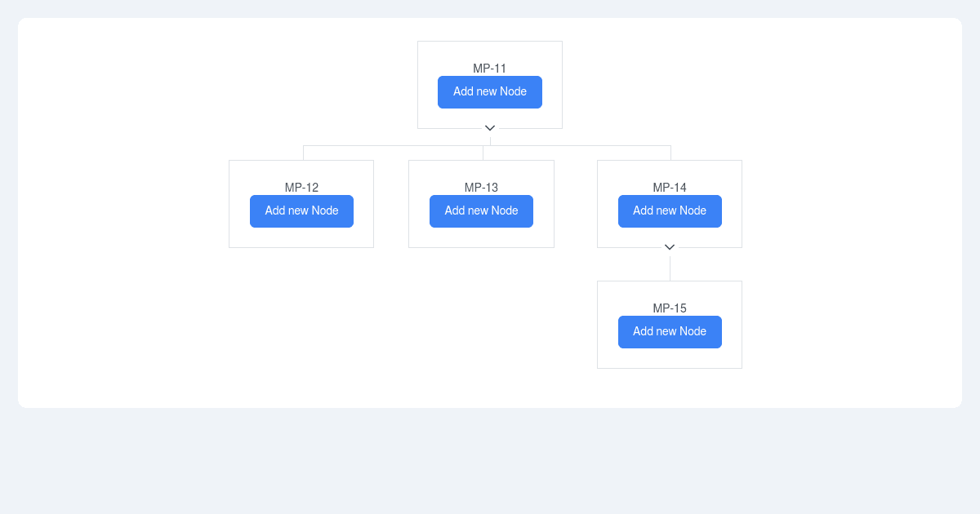Add new node under MP-11

point(490,92)
